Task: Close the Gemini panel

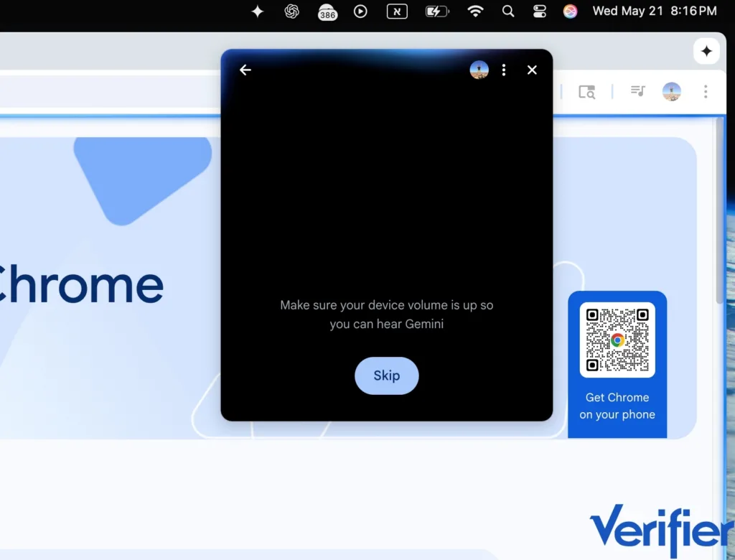Action: [532, 70]
